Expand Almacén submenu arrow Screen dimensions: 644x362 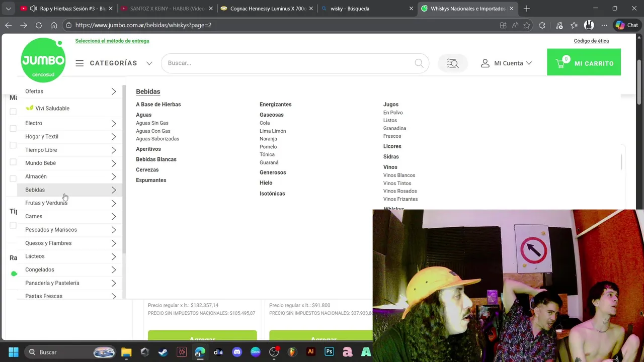(x=114, y=177)
